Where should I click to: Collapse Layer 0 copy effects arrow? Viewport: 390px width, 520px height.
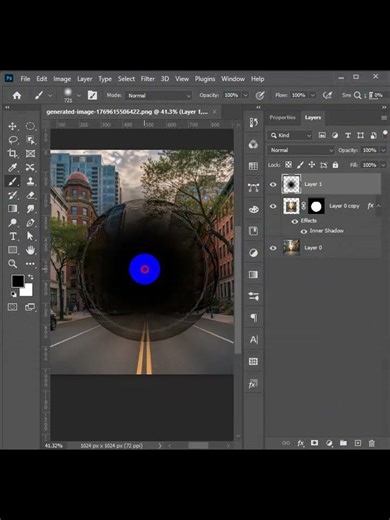coord(379,206)
